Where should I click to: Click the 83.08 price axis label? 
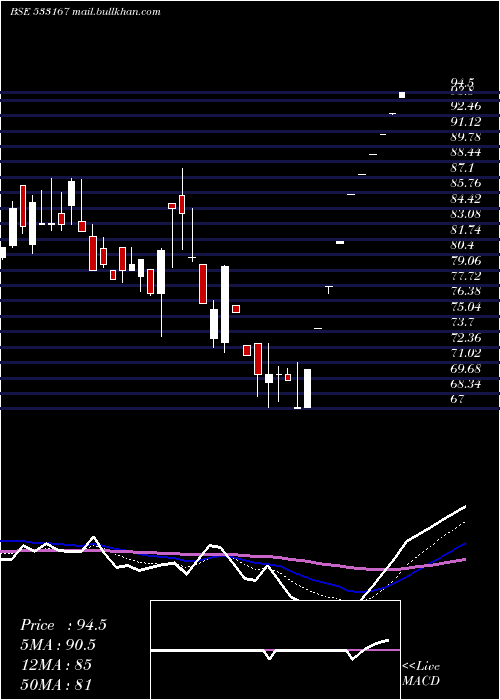(x=466, y=214)
